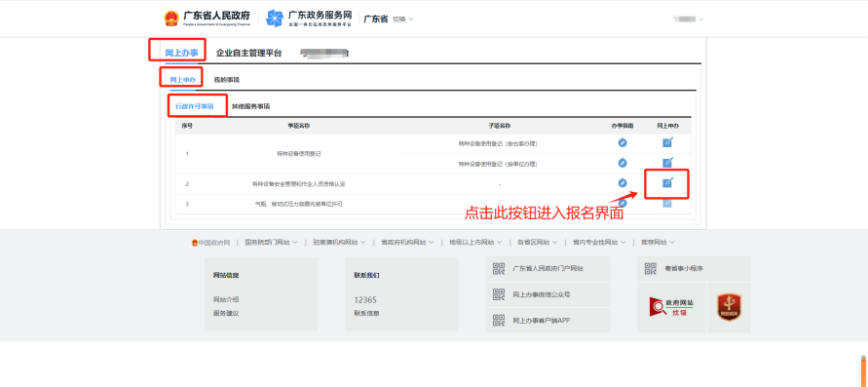Switch to the 我的事项 tab

(x=226, y=80)
